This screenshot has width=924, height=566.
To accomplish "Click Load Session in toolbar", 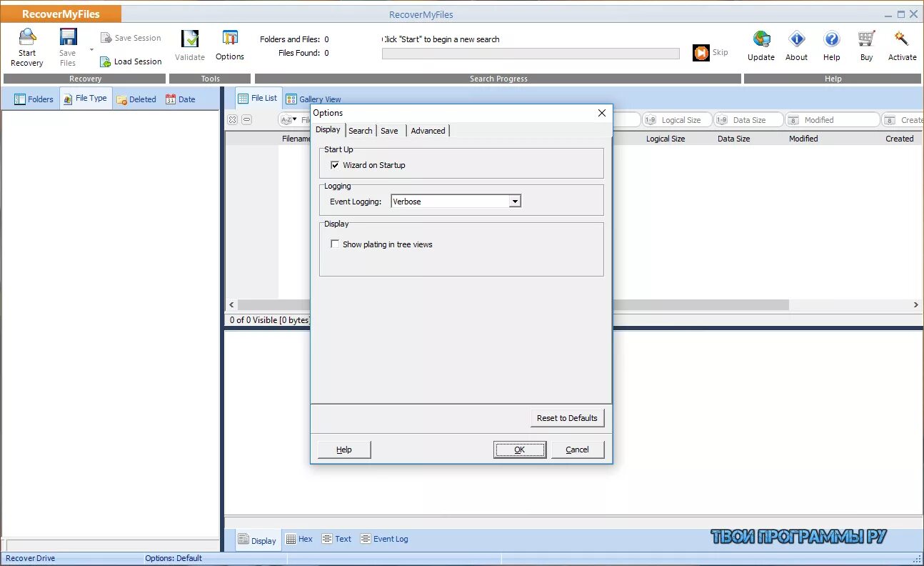I will 131,61.
